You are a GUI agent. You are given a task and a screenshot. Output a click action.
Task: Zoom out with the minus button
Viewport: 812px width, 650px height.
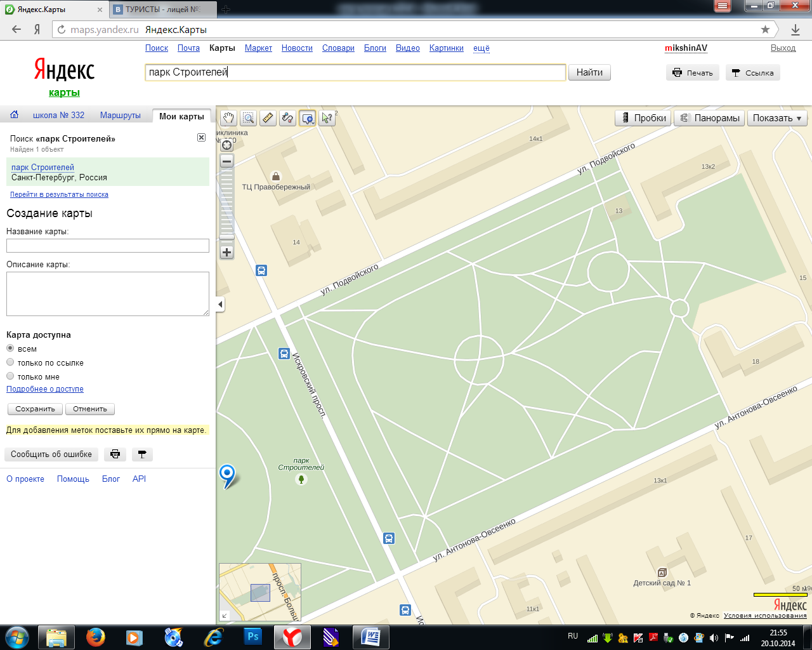[226, 161]
